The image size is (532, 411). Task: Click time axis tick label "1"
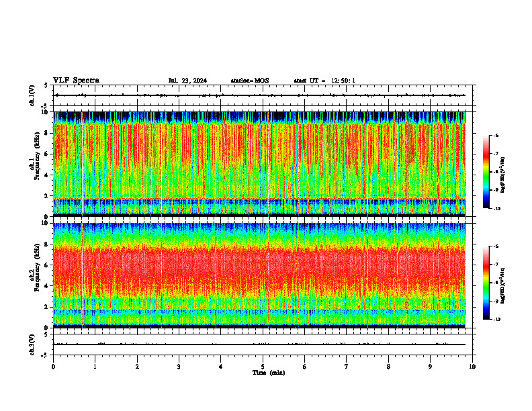tap(95, 367)
